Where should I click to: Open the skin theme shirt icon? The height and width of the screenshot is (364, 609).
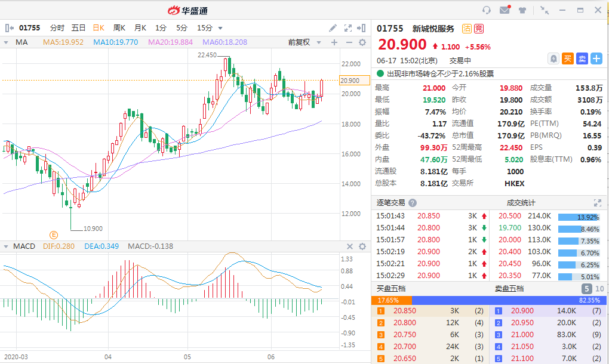(x=522, y=11)
